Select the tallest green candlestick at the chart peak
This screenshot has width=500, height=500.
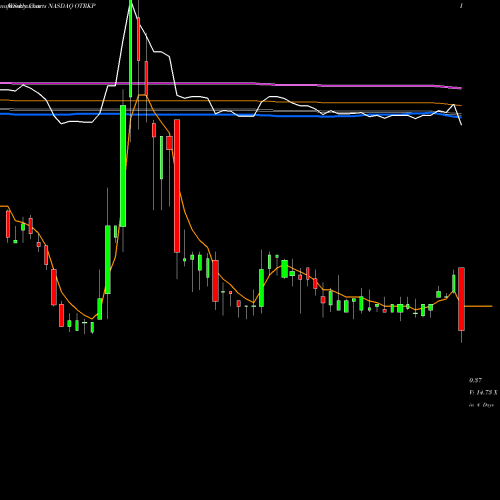(x=130, y=49)
